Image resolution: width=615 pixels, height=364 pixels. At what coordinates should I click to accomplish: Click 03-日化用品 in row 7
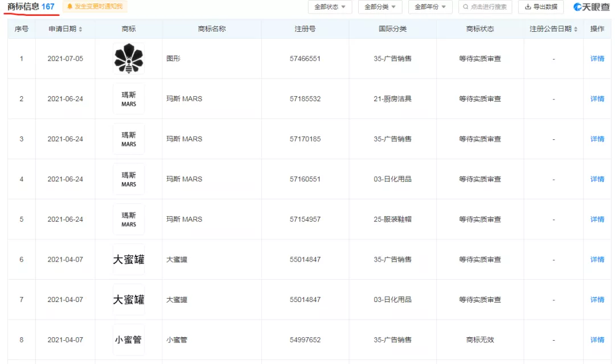pos(392,299)
